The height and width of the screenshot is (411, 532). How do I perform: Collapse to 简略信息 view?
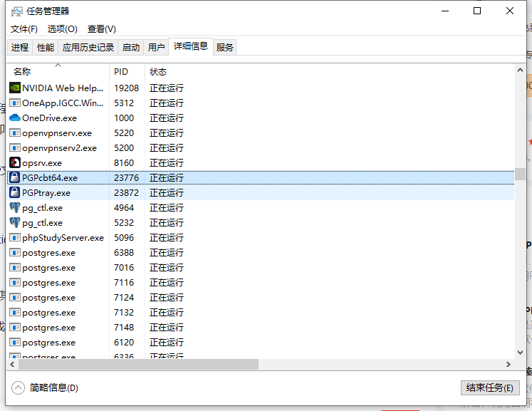click(46, 387)
